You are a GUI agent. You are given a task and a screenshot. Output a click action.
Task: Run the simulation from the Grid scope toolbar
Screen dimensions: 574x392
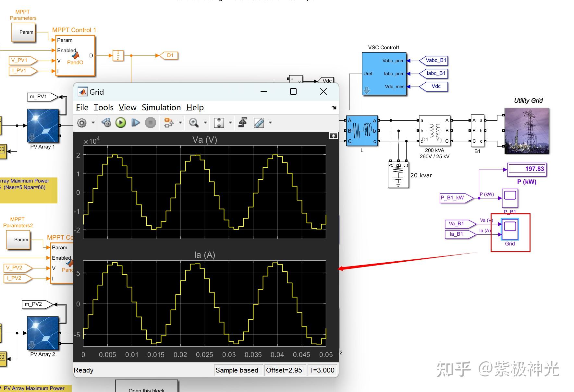[120, 123]
